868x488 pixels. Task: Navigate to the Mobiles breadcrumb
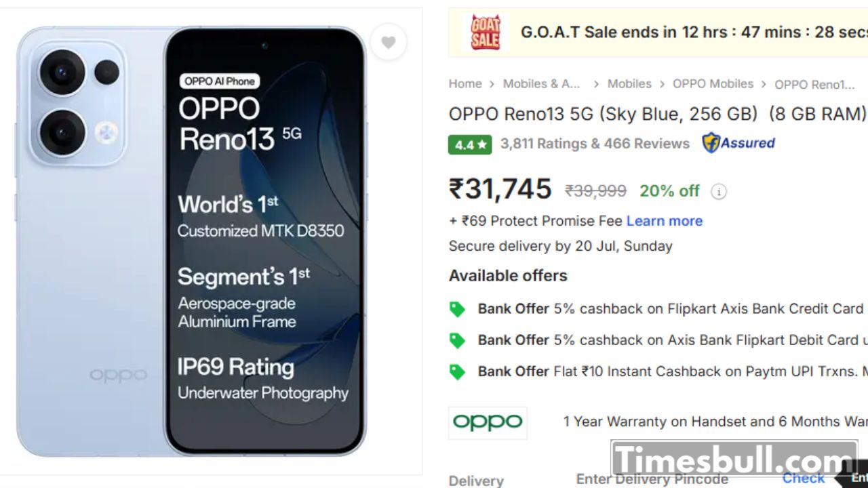click(x=629, y=84)
